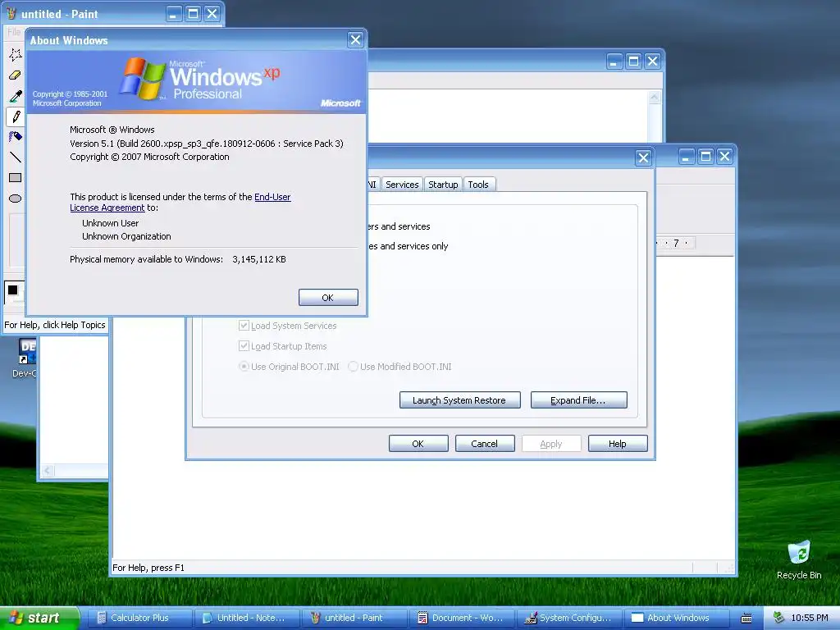The width and height of the screenshot is (840, 630).
Task: Select the Ellipse tool in Paint
Action: [x=15, y=199]
